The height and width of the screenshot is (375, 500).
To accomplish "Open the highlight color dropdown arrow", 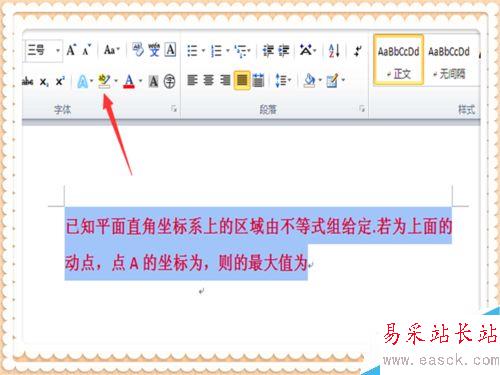I will pyautogui.click(x=116, y=81).
